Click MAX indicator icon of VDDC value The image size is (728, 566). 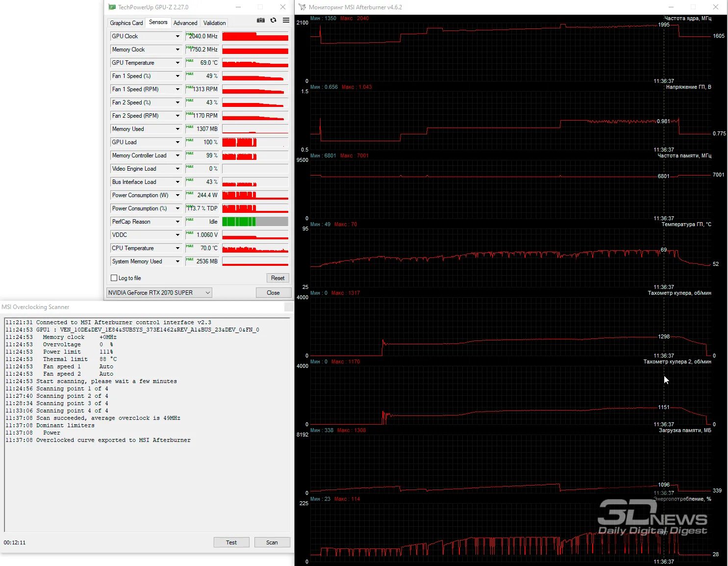tap(190, 232)
